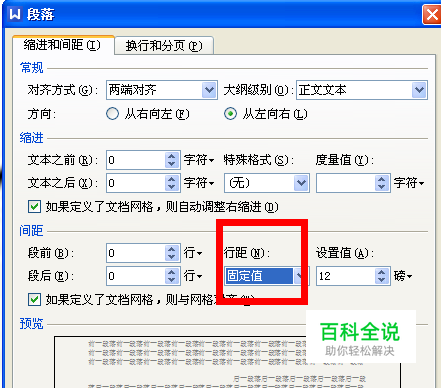The height and width of the screenshot is (388, 441).
Task: Open the 行 unit menu for 段后
Action: (x=193, y=276)
